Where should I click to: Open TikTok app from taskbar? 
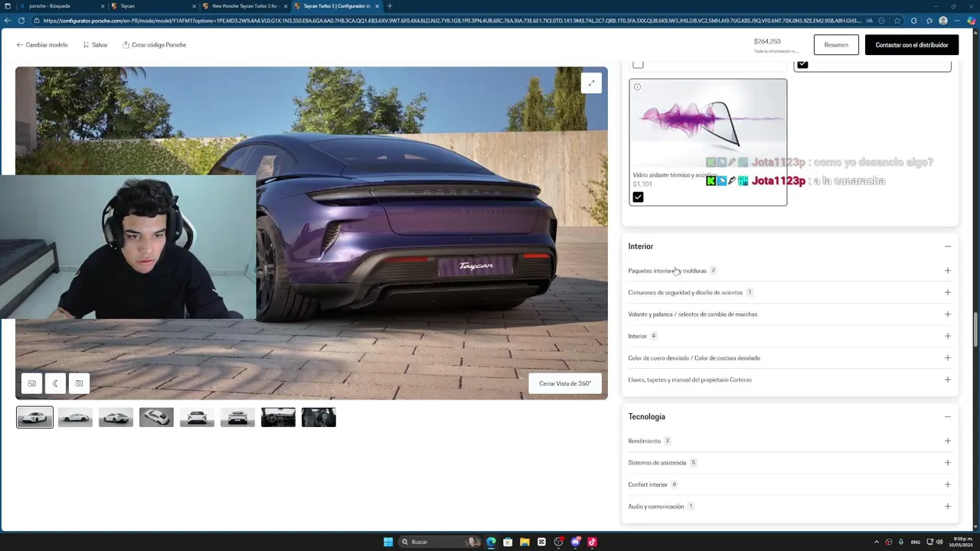592,542
